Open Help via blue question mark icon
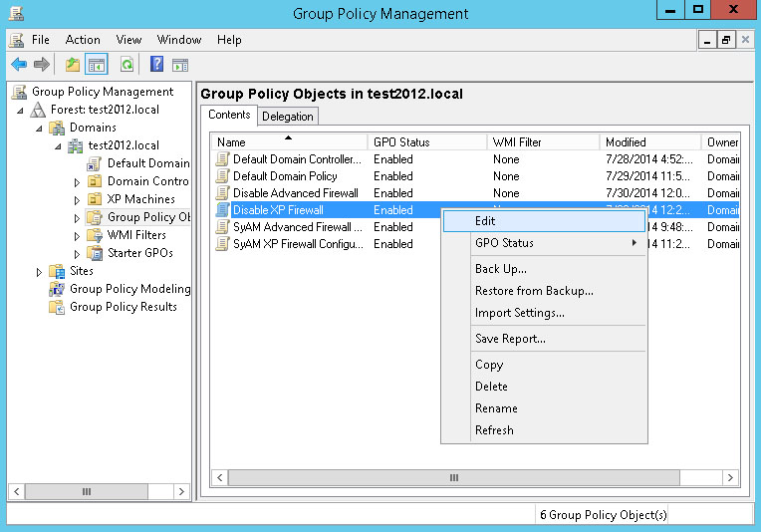The height and width of the screenshot is (532, 761). pos(156,65)
